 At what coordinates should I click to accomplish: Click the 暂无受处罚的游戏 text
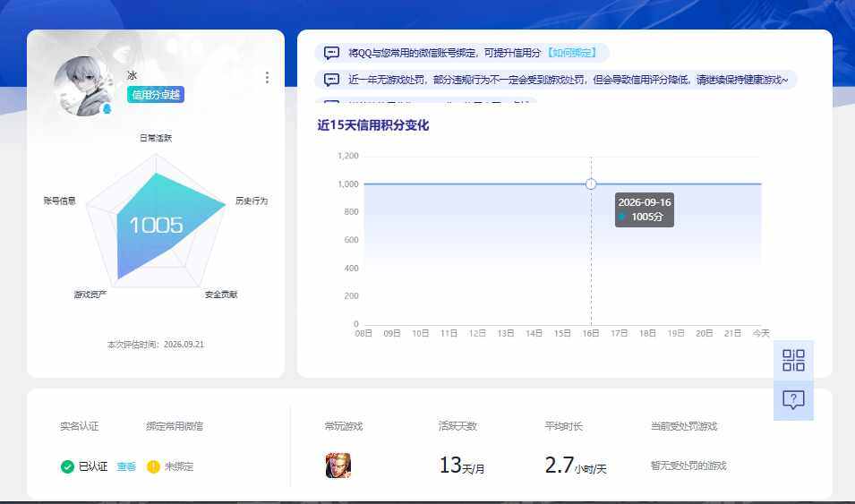[x=688, y=466]
